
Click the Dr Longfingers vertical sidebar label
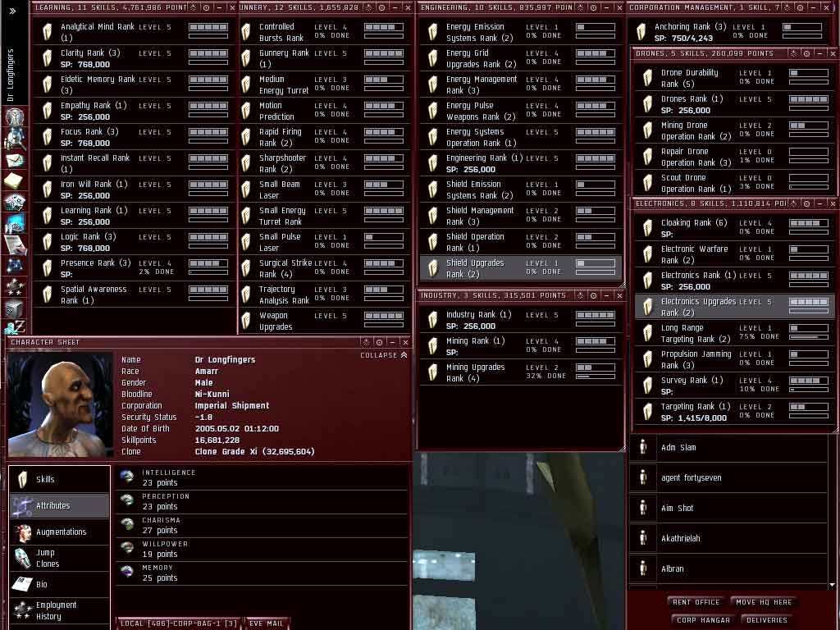[x=11, y=75]
